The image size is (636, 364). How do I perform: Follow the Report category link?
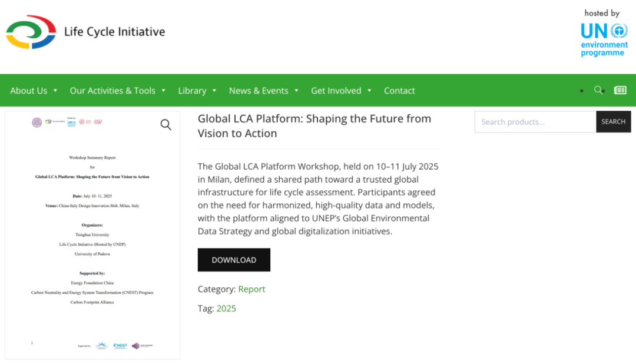(x=251, y=289)
